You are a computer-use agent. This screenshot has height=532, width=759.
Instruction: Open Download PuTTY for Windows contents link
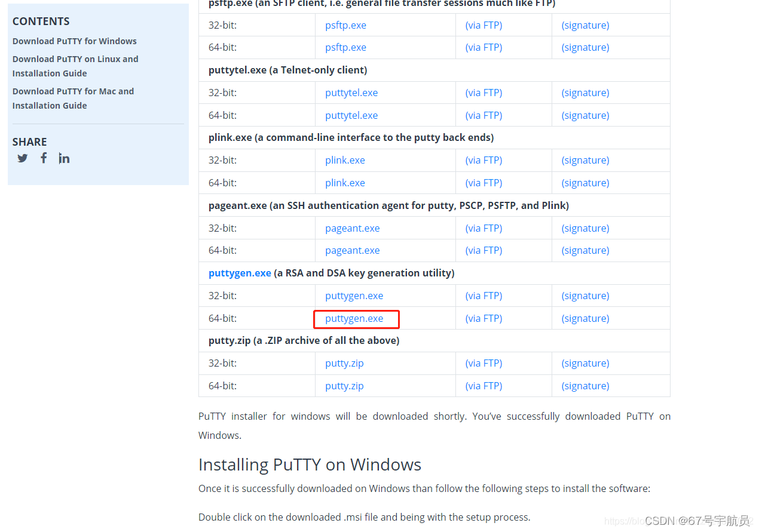point(75,41)
